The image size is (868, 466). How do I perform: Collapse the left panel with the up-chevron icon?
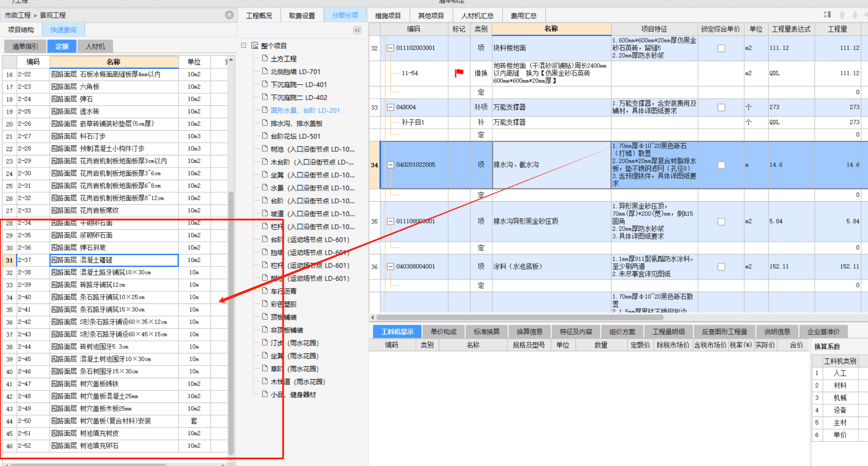[x=229, y=15]
